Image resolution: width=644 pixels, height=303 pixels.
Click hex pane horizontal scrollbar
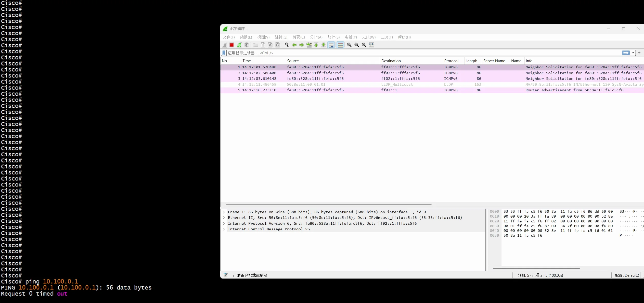coord(536,268)
